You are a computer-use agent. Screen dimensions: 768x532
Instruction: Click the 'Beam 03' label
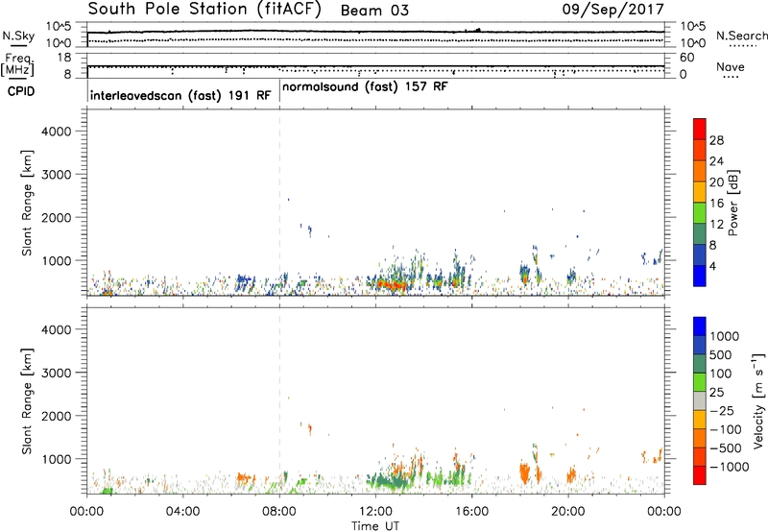click(374, 11)
